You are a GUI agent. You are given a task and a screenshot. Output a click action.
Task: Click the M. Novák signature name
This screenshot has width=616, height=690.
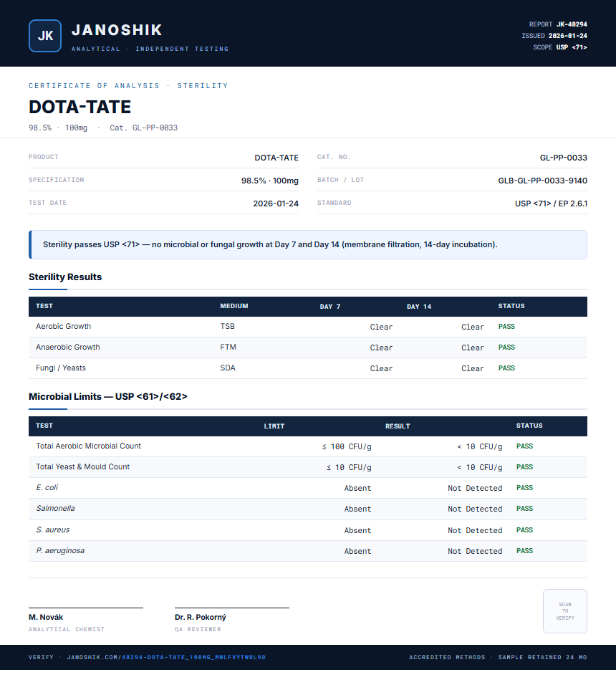click(x=46, y=617)
